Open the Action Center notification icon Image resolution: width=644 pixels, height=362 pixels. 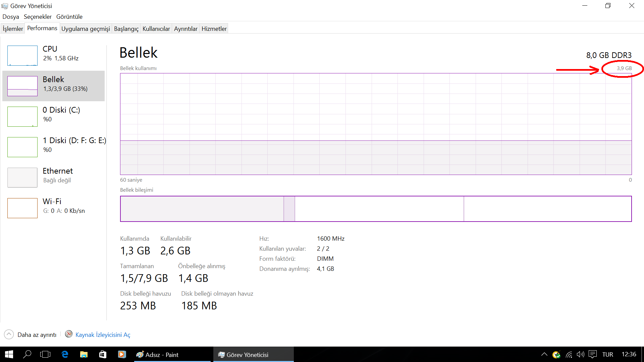point(593,354)
